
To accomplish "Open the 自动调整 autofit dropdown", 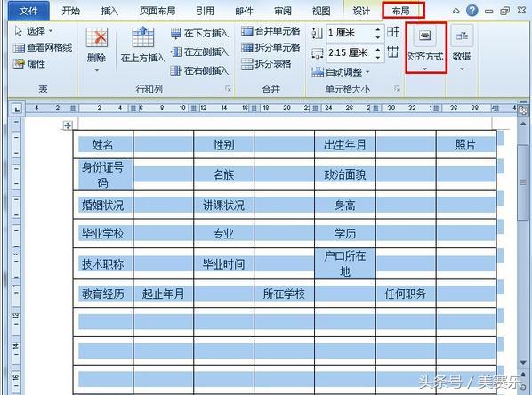I will point(341,72).
